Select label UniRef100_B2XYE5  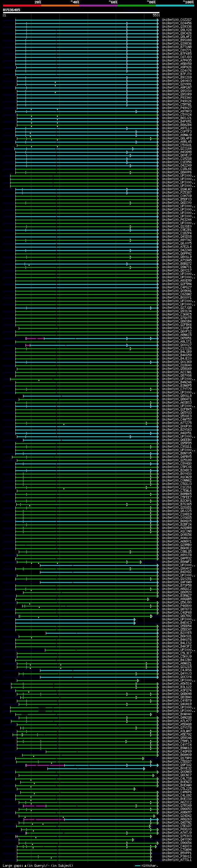coord(177,633)
